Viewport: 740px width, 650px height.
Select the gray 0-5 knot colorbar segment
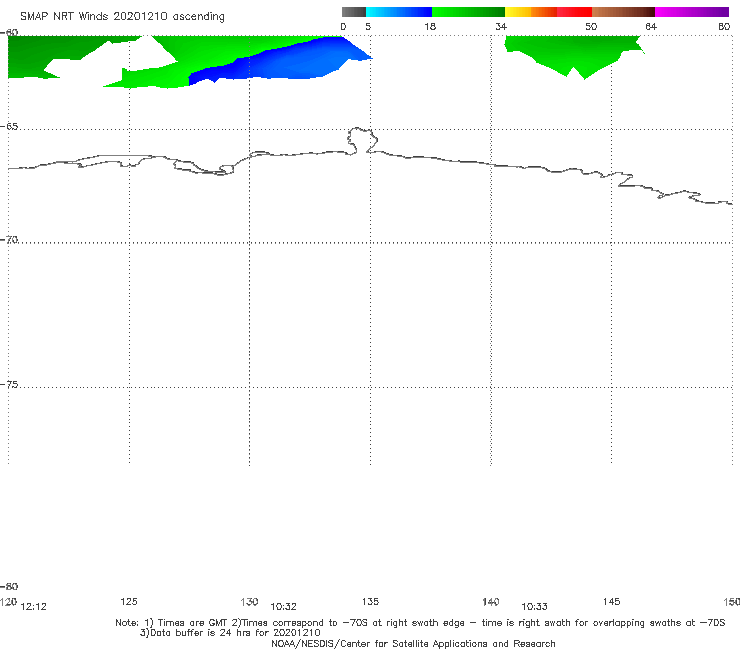(x=353, y=12)
